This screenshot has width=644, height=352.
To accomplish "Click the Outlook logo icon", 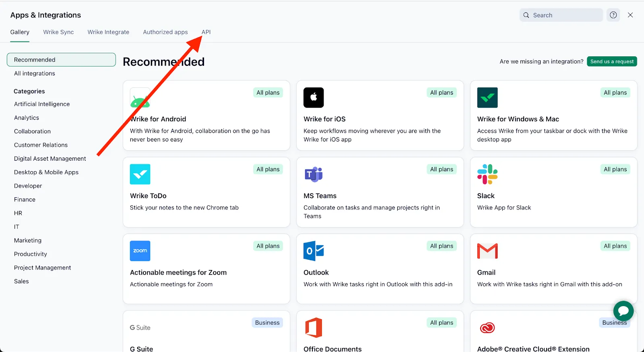I will pos(314,251).
